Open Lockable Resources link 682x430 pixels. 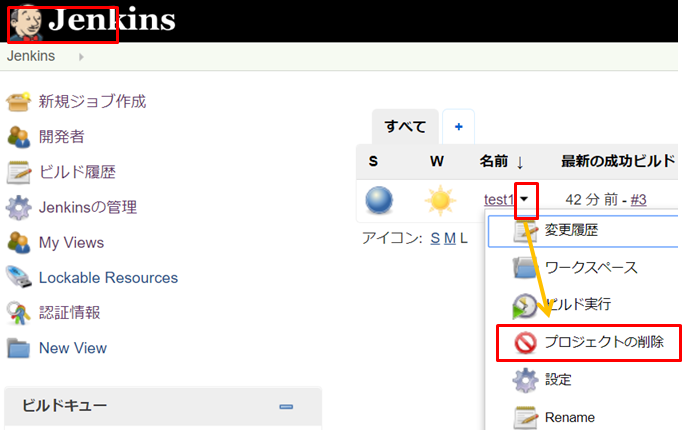pos(108,277)
